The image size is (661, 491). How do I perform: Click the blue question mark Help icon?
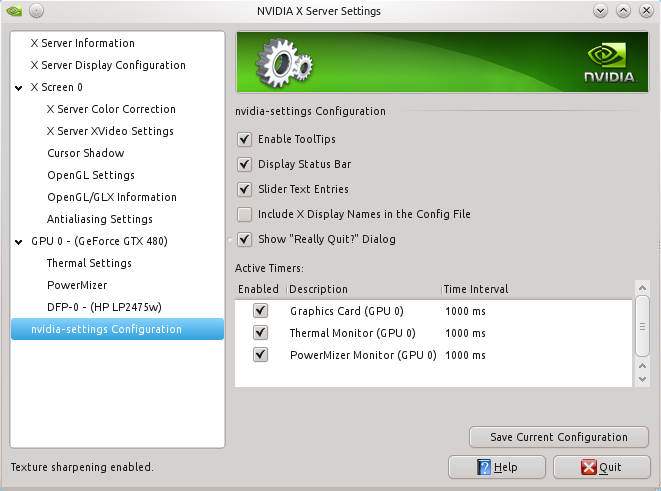coord(484,467)
